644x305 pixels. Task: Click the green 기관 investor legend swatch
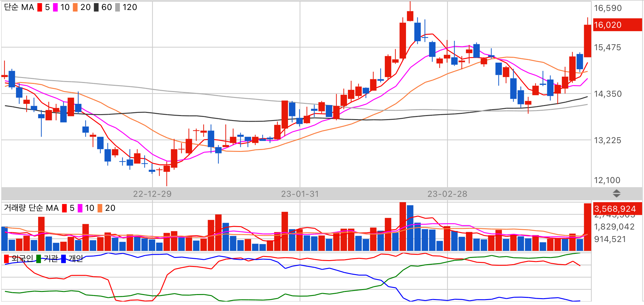tap(38, 259)
